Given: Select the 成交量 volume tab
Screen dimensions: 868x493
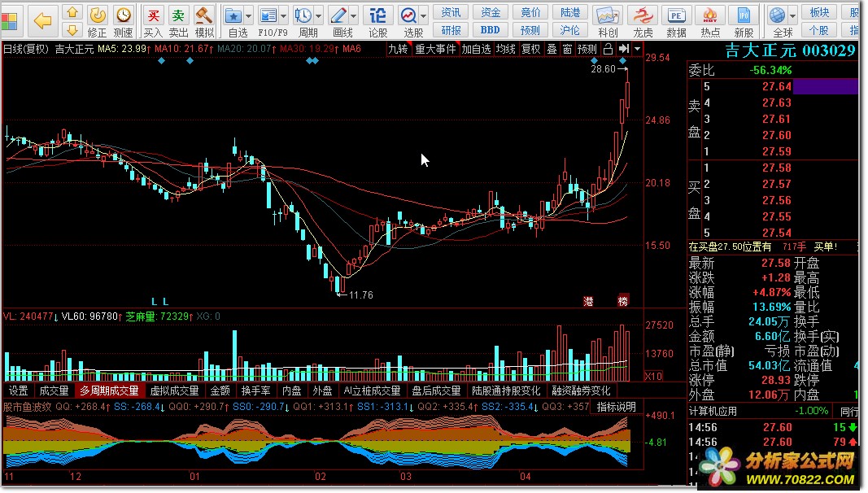Looking at the screenshot, I should (54, 390).
